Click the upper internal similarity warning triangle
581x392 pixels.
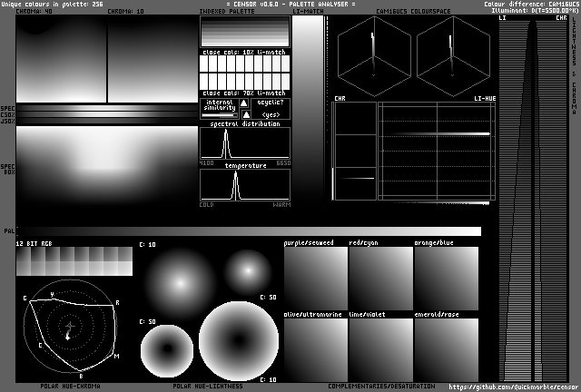pyautogui.click(x=244, y=103)
